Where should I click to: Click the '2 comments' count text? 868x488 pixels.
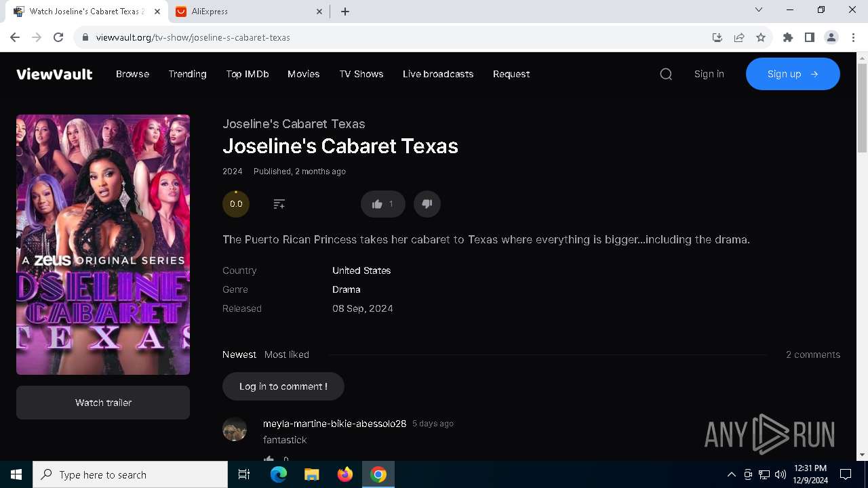[813, 354]
